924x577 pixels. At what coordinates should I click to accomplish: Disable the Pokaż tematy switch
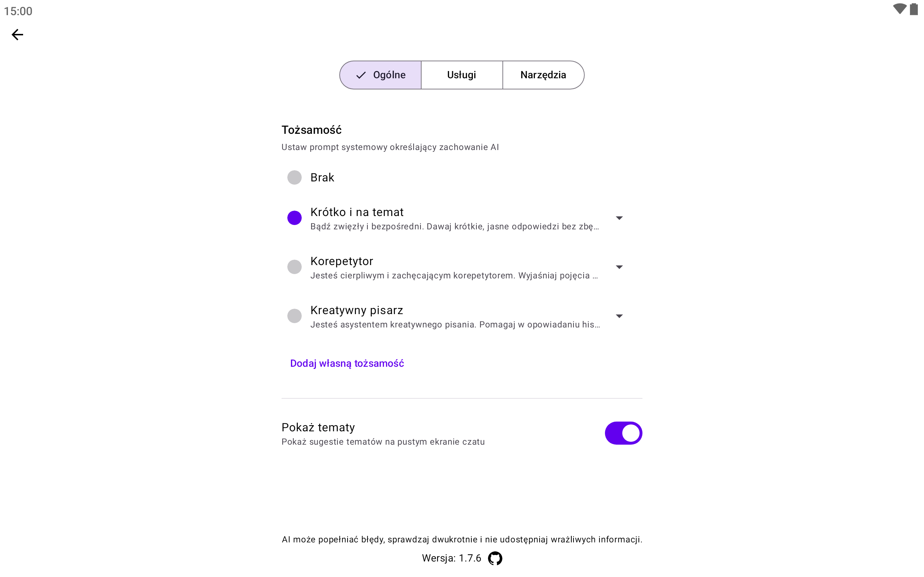pos(623,433)
